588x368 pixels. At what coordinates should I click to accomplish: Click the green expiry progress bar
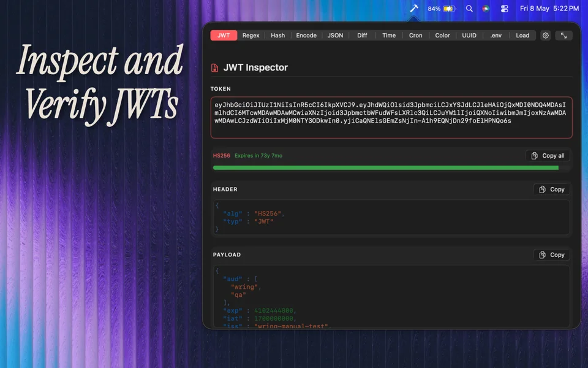pos(385,168)
